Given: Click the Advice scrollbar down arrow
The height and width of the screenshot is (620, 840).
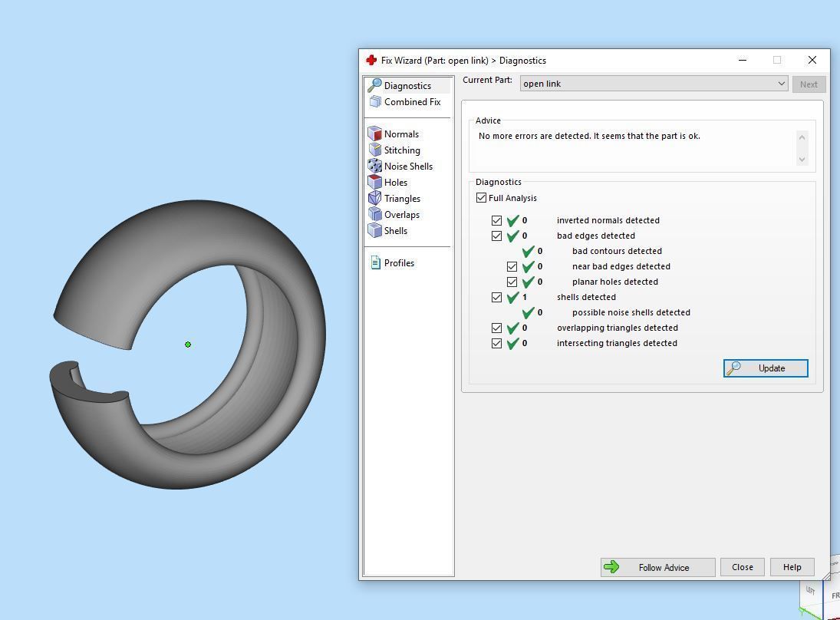Looking at the screenshot, I should pos(802,159).
